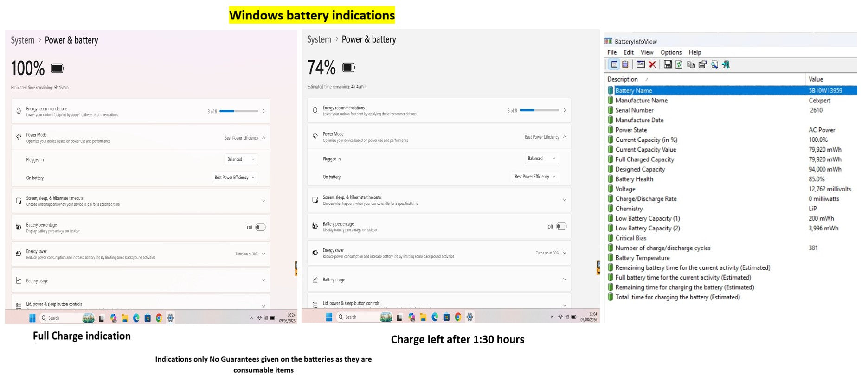Click System breadcrumb link in the 100% panel
Screen dimensions: 868x375
[x=23, y=40]
